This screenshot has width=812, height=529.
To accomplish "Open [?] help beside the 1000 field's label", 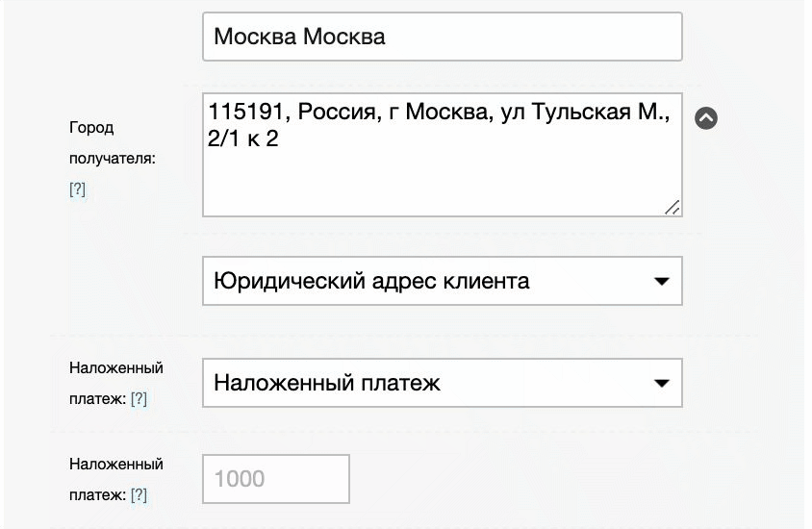I will tap(139, 494).
